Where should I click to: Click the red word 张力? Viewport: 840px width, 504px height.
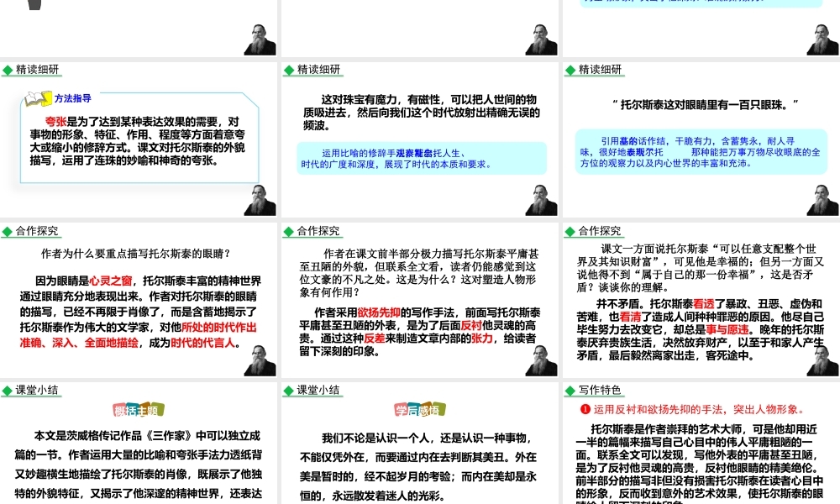click(481, 339)
